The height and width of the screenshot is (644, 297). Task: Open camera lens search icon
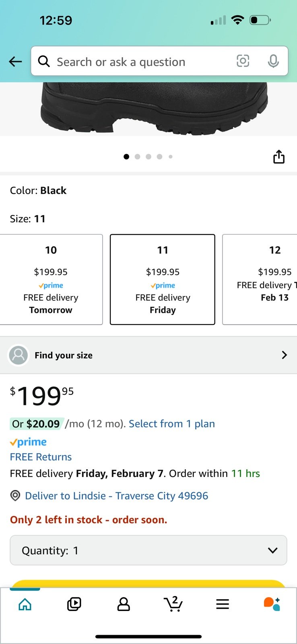point(243,61)
